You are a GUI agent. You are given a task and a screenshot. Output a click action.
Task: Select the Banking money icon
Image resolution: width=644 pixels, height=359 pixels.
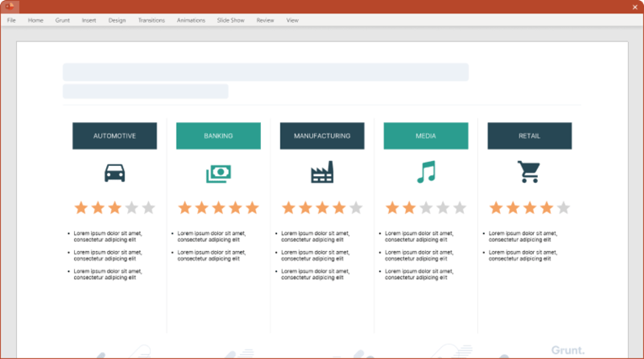point(218,173)
